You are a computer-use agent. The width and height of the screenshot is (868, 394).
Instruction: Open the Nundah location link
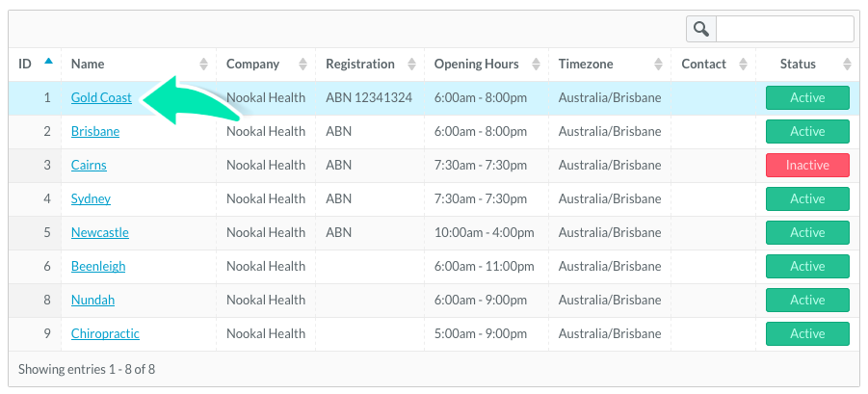tap(92, 301)
